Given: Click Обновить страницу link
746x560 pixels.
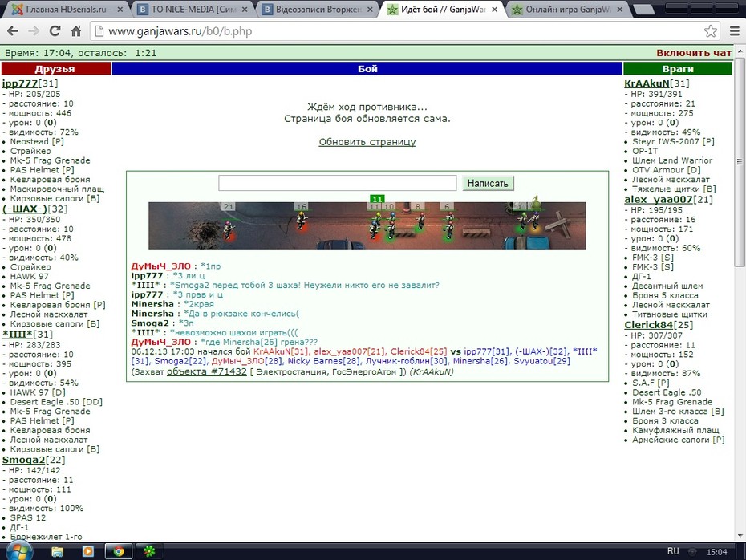Looking at the screenshot, I should [367, 142].
